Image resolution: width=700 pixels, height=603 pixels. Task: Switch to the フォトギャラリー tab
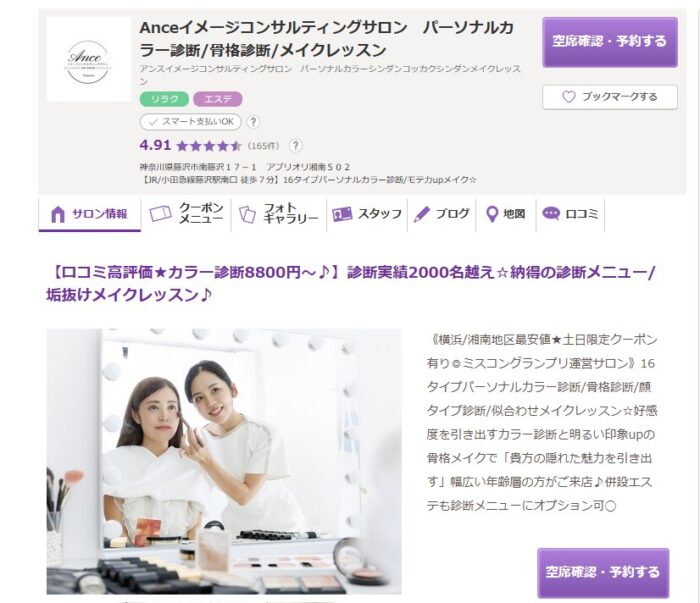click(279, 214)
